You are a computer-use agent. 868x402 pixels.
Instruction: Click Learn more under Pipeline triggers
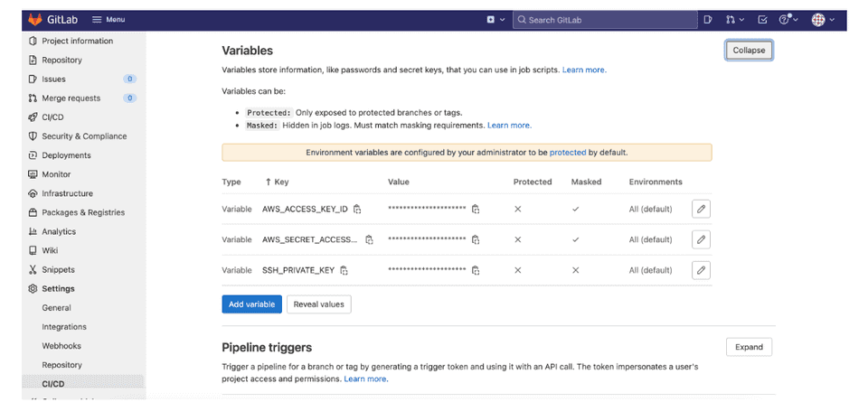366,379
